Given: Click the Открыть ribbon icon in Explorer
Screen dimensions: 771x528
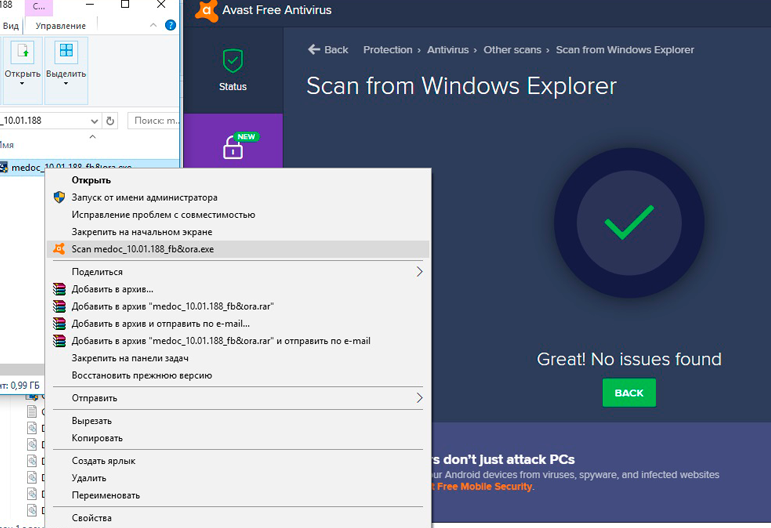Looking at the screenshot, I should (x=23, y=52).
